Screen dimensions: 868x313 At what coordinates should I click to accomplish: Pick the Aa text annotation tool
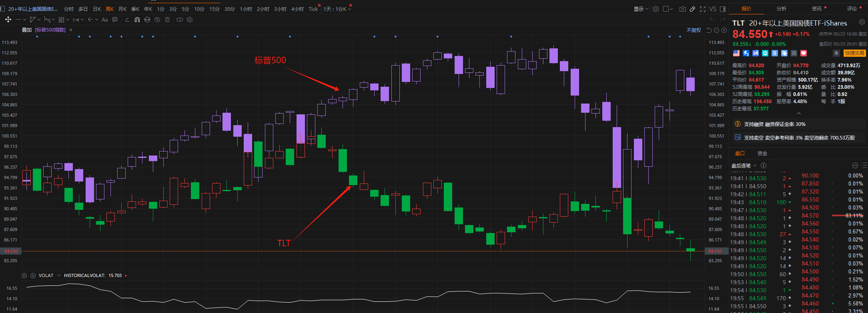click(105, 20)
